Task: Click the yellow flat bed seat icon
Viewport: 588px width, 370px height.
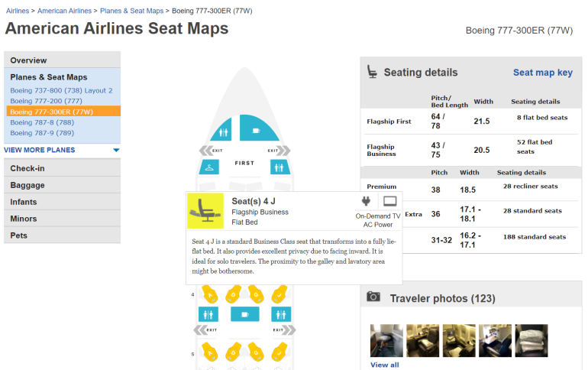Action: point(205,211)
